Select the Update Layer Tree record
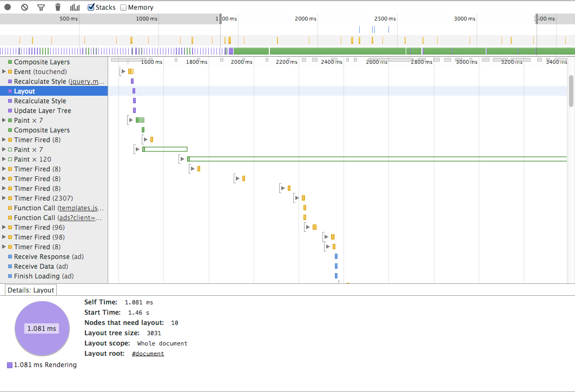The image size is (575, 392). click(42, 111)
